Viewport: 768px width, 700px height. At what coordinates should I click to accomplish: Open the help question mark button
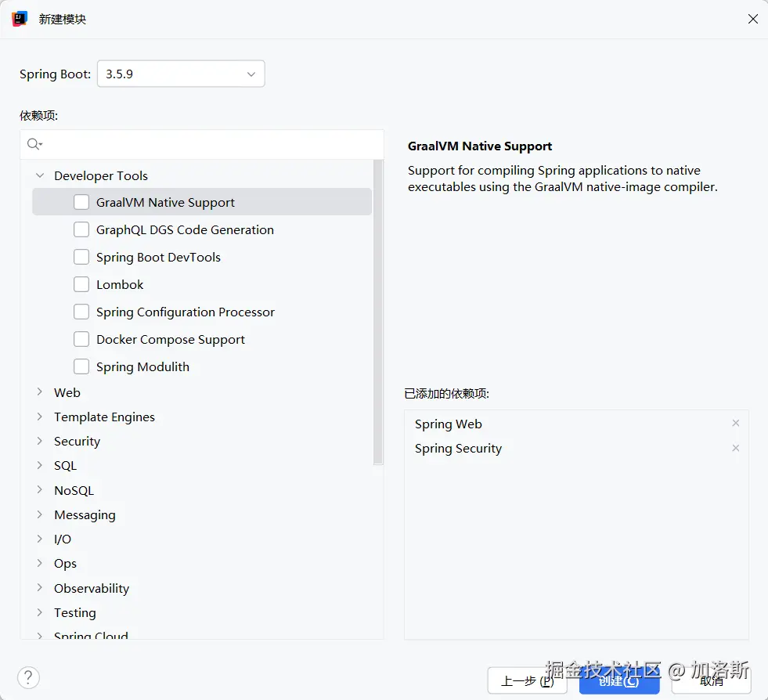coord(28,677)
